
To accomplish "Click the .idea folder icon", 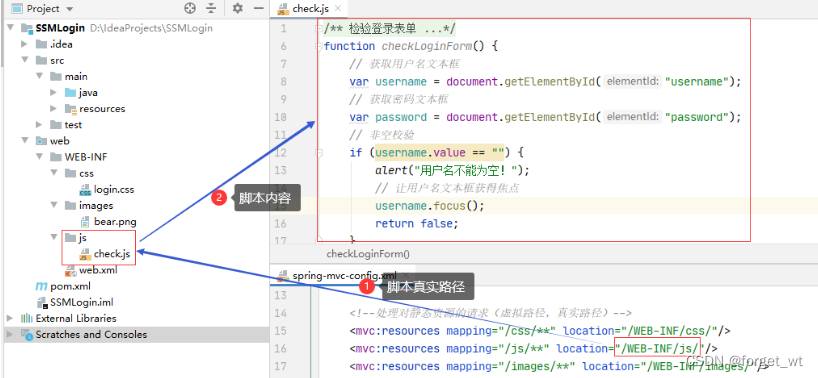I will [41, 44].
